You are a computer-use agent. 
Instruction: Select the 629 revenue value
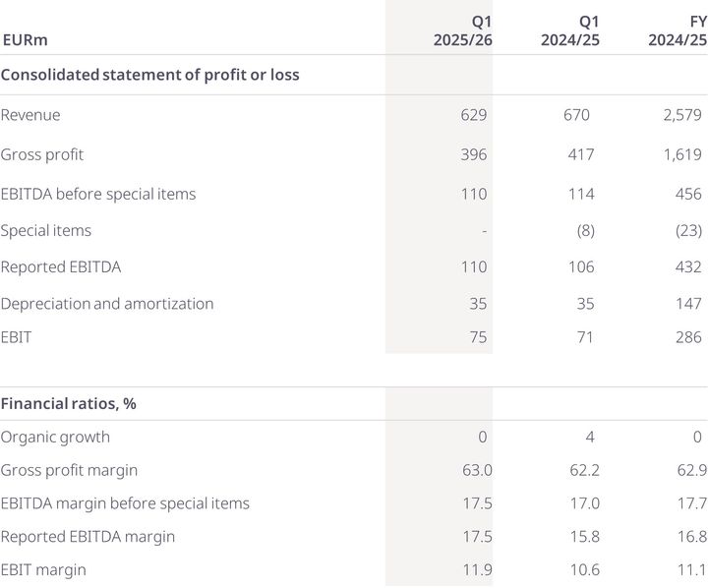[x=472, y=115]
